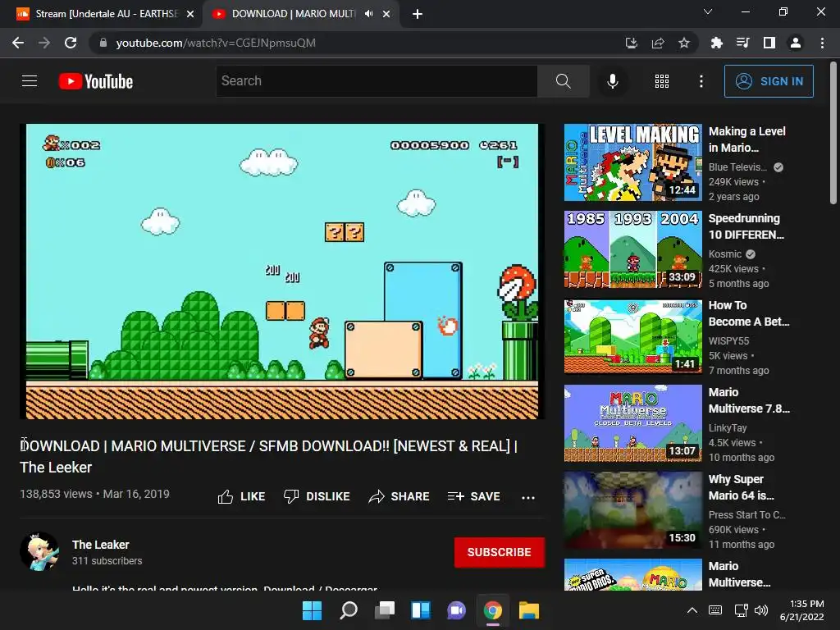Click the search magnifier button
This screenshot has width=840, height=630.
[x=563, y=81]
